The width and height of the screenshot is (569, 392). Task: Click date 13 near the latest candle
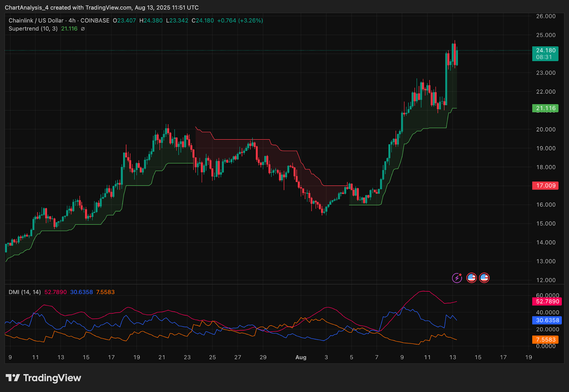click(452, 357)
